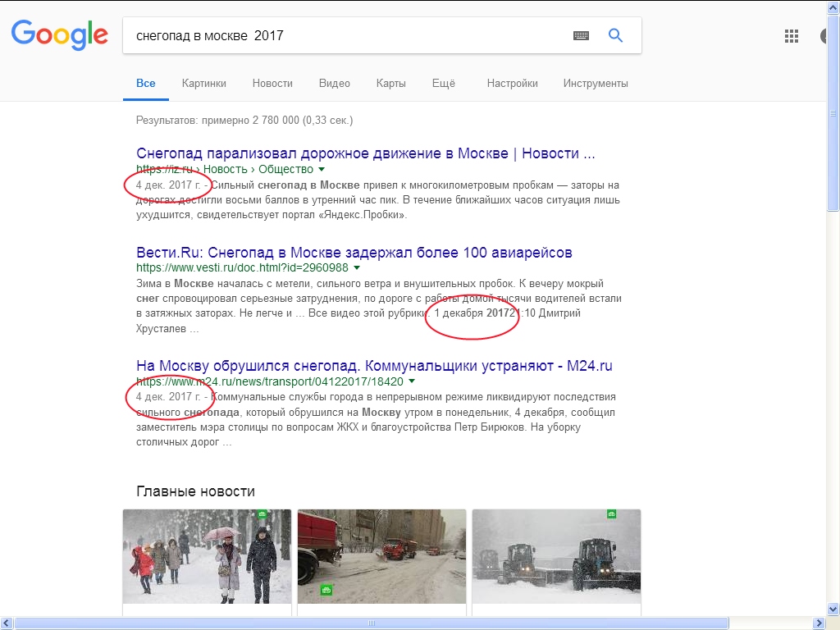Image resolution: width=840 pixels, height=630 pixels.
Task: Click the horizontal scrollbar right arrow
Action: 819,623
